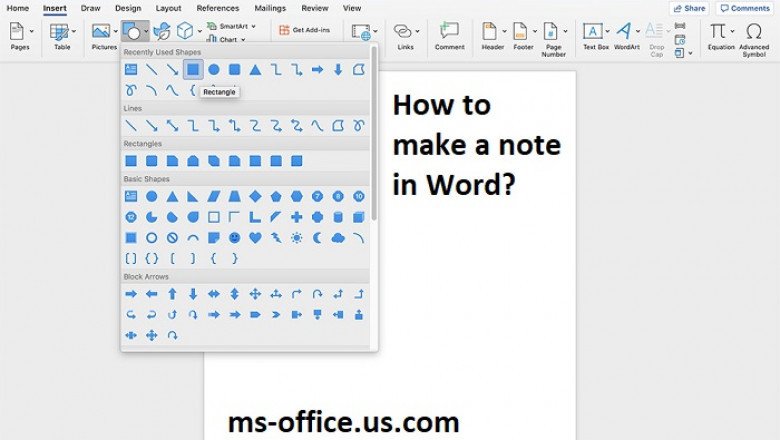Screen dimensions: 780x440
Task: Expand the Pages dropdown
Action: point(32,31)
